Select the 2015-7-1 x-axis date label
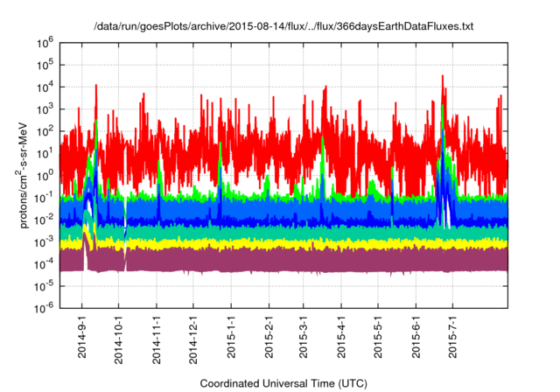 [x=452, y=337]
